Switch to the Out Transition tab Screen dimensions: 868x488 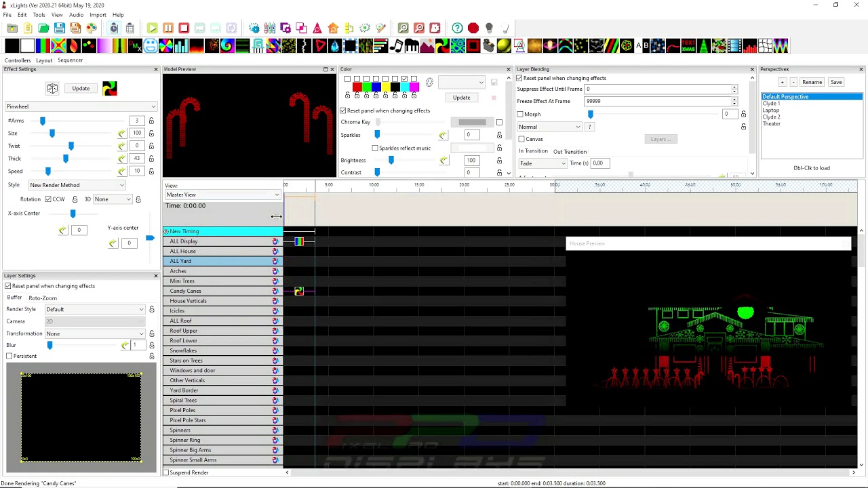click(x=570, y=152)
